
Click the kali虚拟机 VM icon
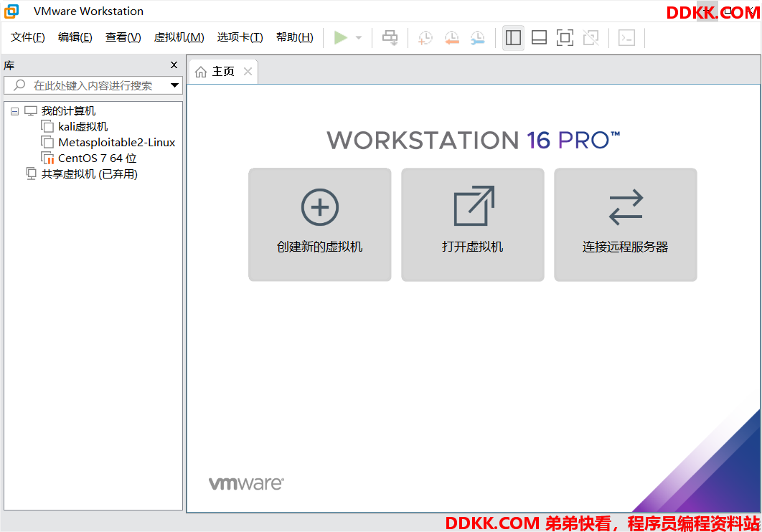[x=47, y=127]
